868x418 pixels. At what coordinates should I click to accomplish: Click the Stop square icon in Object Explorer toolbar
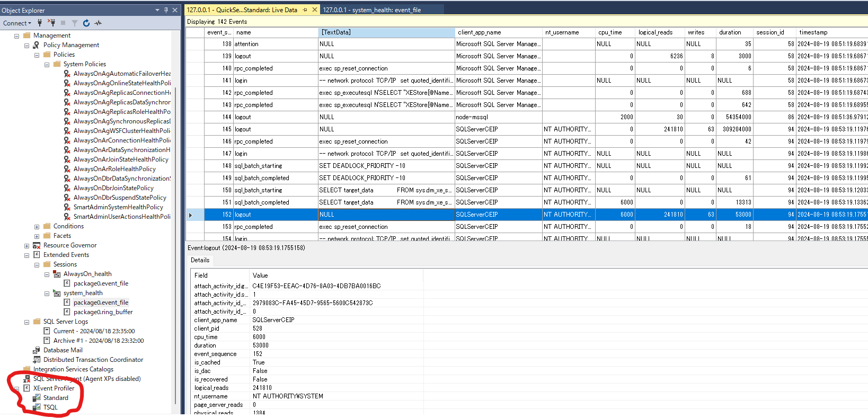(63, 23)
